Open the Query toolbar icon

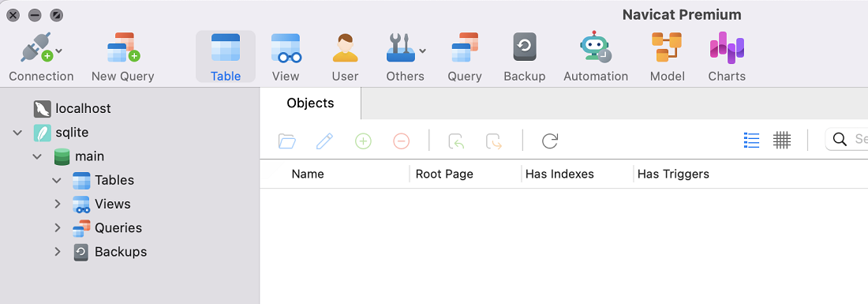coord(465,47)
